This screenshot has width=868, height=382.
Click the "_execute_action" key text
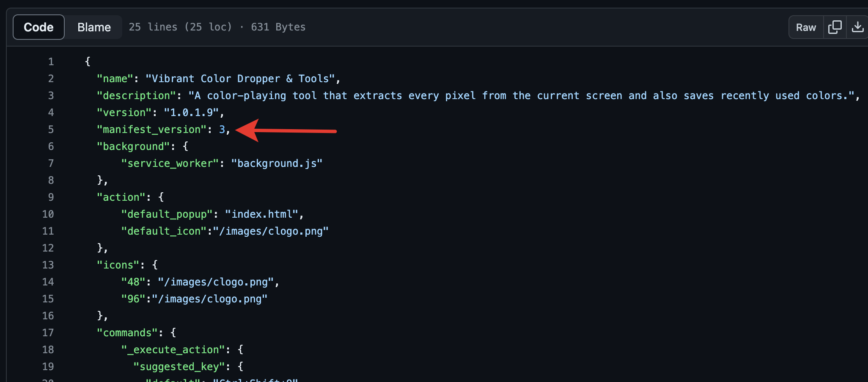173,350
